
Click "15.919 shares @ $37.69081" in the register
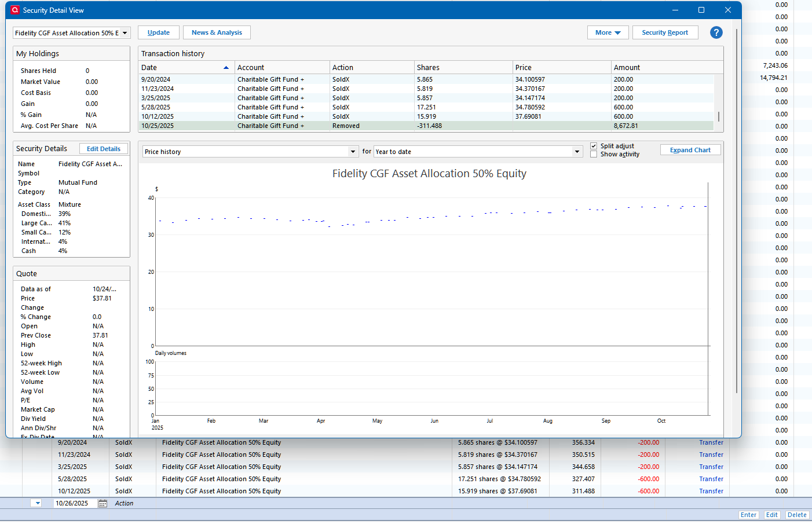pos(498,491)
